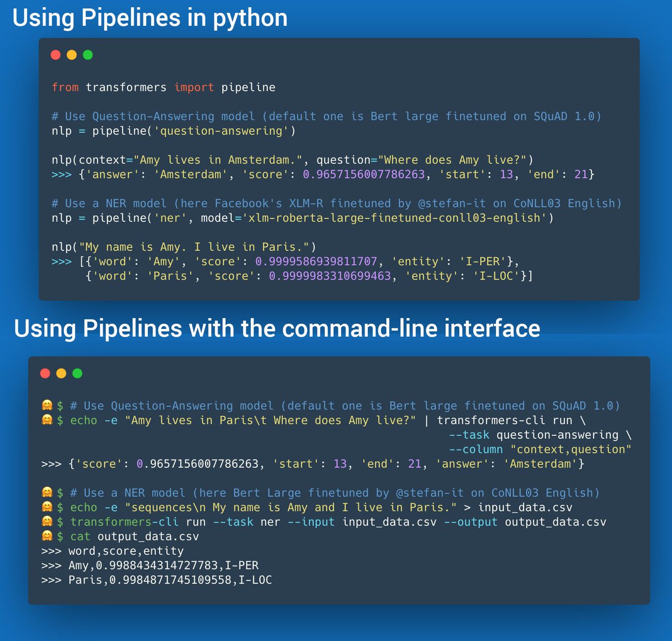Click the header row 'word,score,entity'
This screenshot has height=641, width=672.
[126, 551]
